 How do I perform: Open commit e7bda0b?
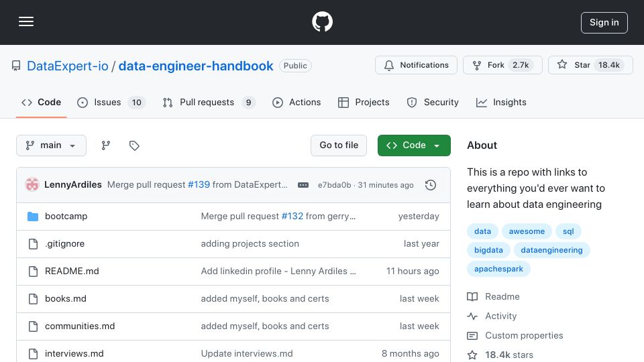(x=334, y=185)
